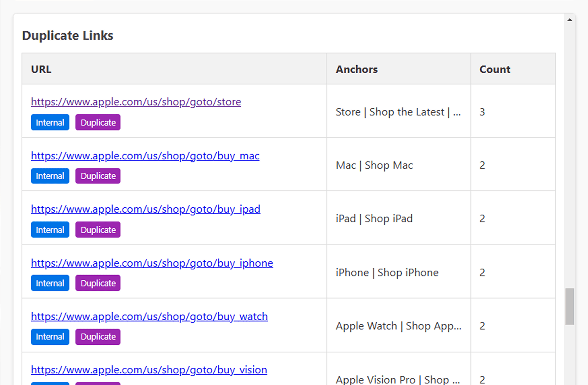
Task: Open the apple.com/us/shop/goto/store link
Action: pyautogui.click(x=136, y=102)
